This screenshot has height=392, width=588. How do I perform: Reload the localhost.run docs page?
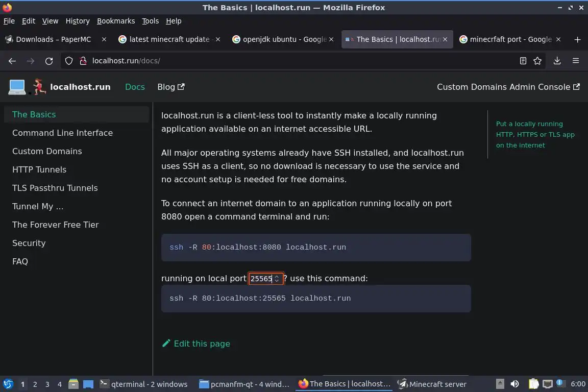pos(49,61)
